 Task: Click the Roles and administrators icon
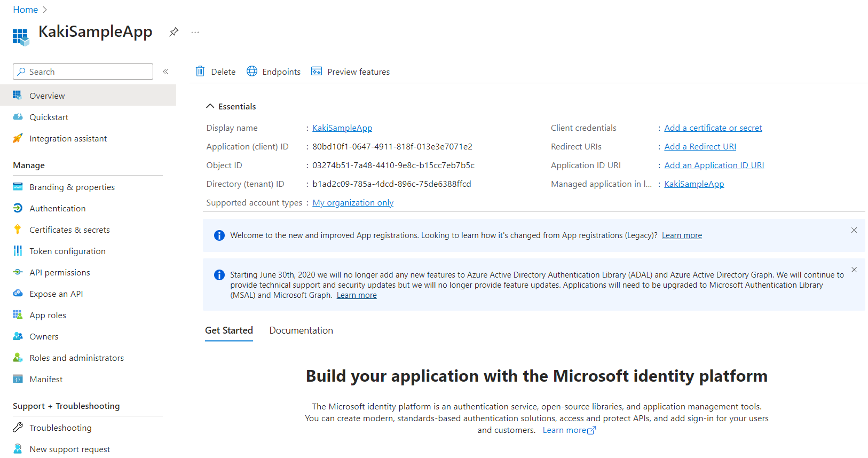(x=18, y=357)
